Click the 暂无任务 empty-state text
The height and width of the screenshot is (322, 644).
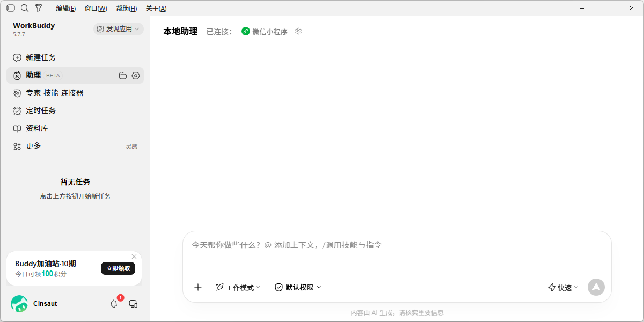pos(75,182)
